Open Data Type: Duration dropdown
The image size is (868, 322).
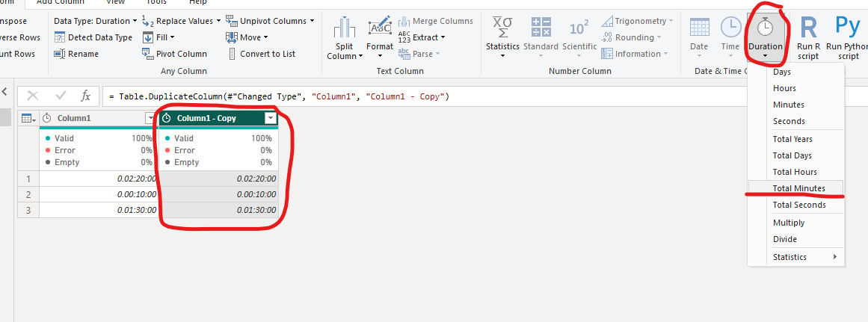[x=95, y=21]
